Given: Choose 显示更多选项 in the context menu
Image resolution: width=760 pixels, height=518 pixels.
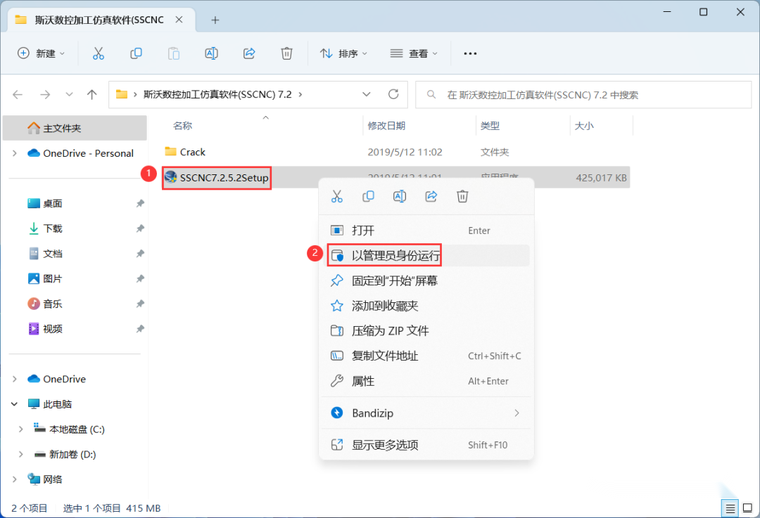Looking at the screenshot, I should tap(427, 445).
